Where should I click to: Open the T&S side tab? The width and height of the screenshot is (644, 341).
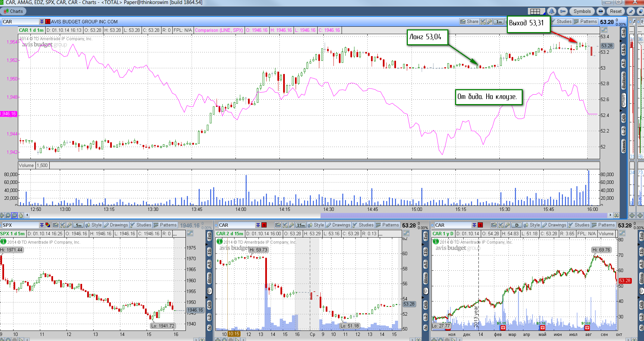pyautogui.click(x=624, y=50)
